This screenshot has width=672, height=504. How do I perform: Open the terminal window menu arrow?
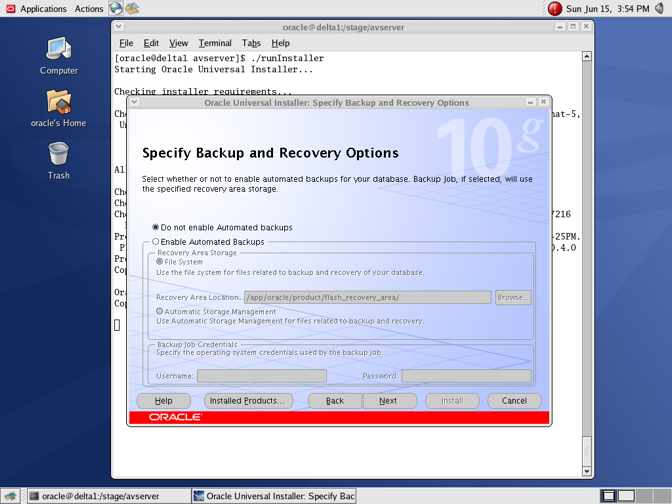pyautogui.click(x=119, y=27)
